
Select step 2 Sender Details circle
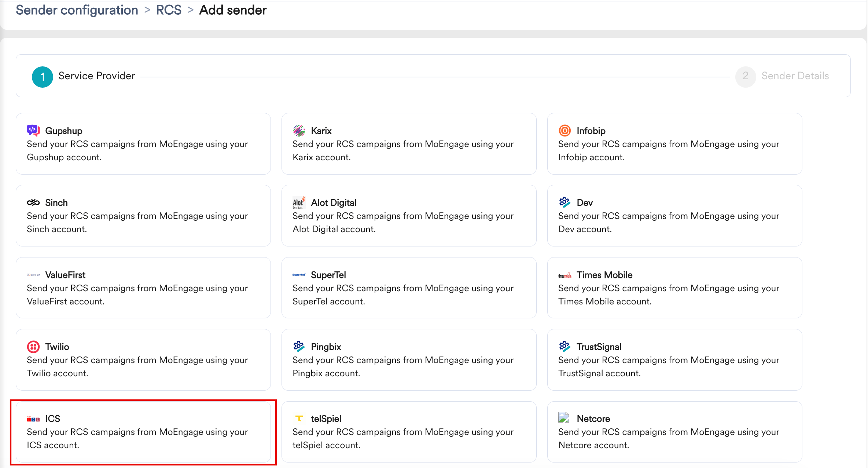tap(746, 76)
